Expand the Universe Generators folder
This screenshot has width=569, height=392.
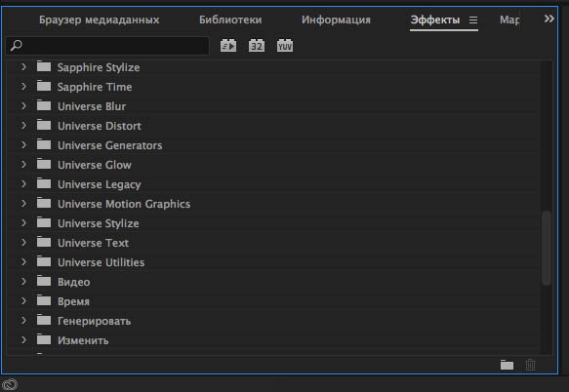[23, 144]
